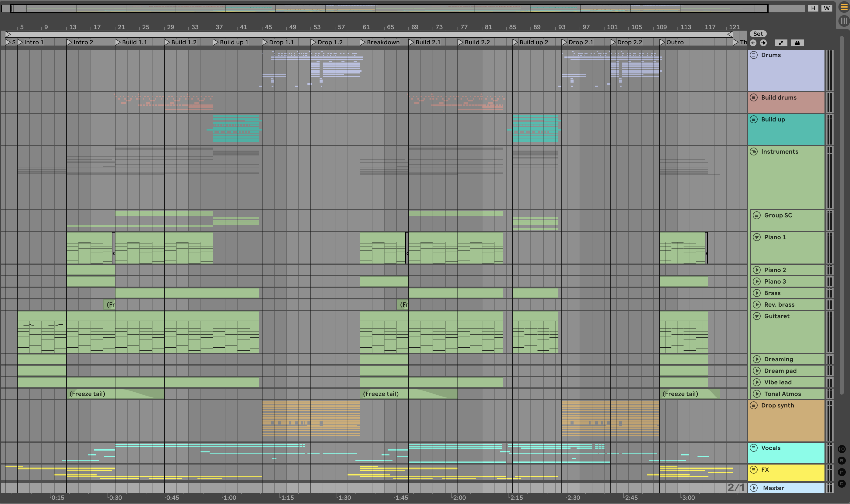Viewport: 850px width, 504px height.
Task: Show the In/Out section button
Action: (841, 449)
